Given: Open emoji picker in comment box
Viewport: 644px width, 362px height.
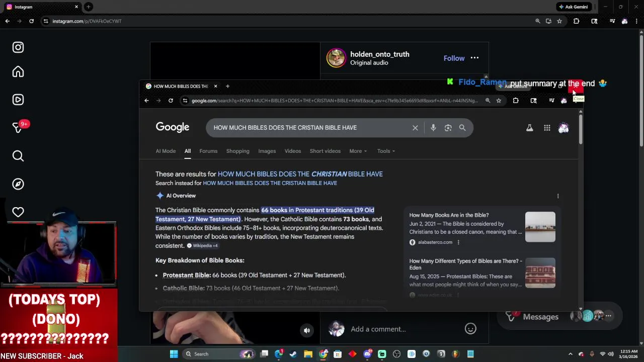Looking at the screenshot, I should [x=470, y=329].
